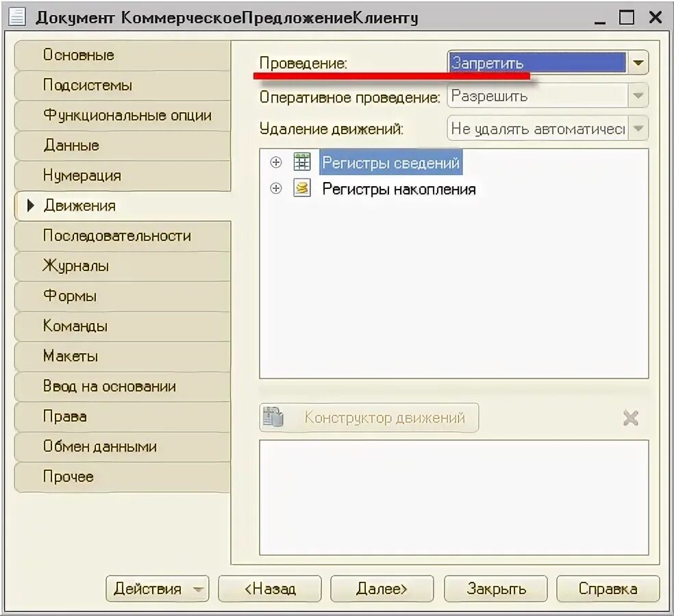674x616 pixels.
Task: Click the Удаление движений: label
Action: [332, 129]
